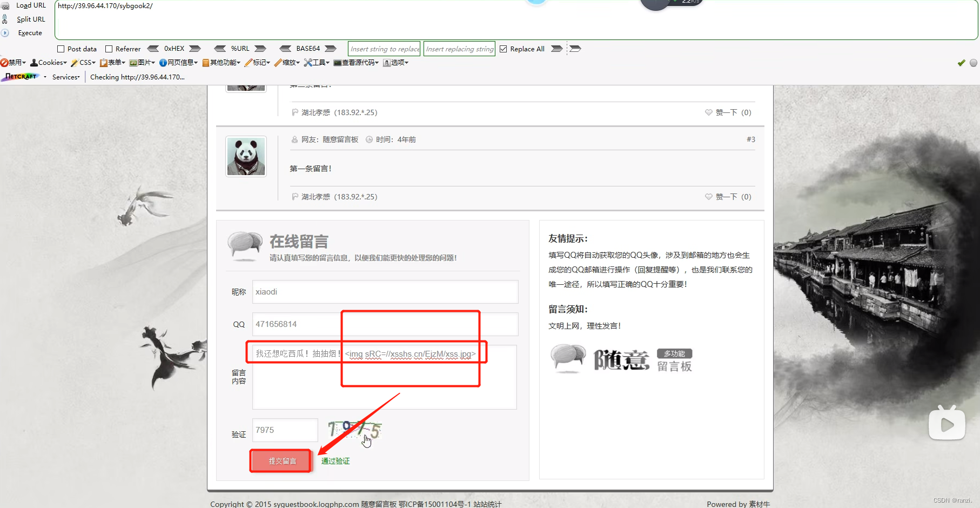
Task: Click the 随意留言板 logo
Action: point(621,359)
